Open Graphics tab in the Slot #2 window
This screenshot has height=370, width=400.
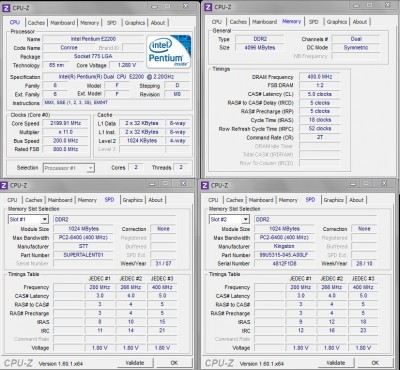(x=333, y=200)
